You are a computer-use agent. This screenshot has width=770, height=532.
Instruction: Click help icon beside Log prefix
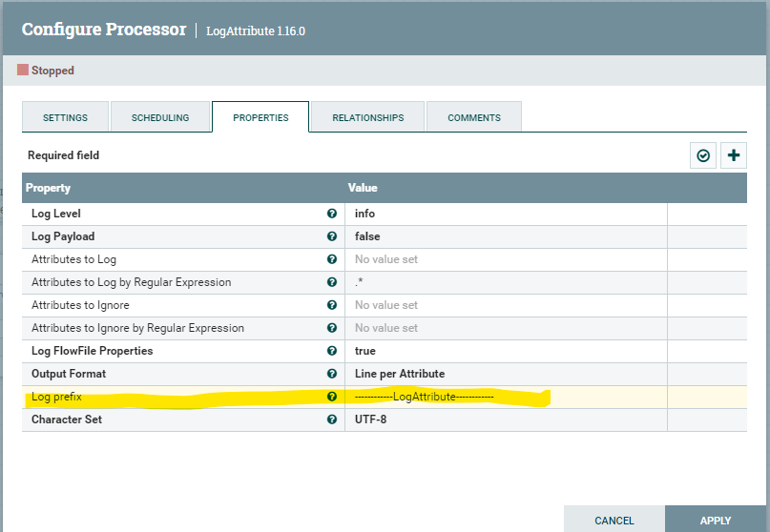tap(332, 397)
